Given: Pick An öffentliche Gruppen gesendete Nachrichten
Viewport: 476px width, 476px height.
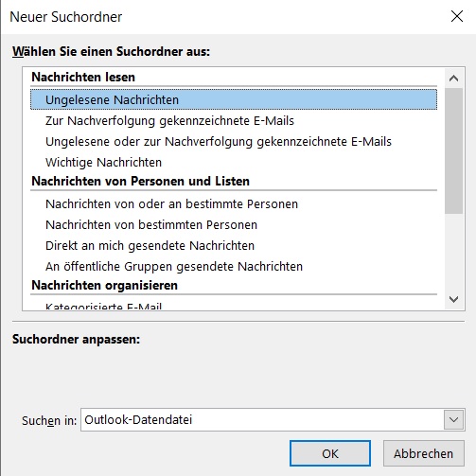Looking at the screenshot, I should pyautogui.click(x=234, y=267).
